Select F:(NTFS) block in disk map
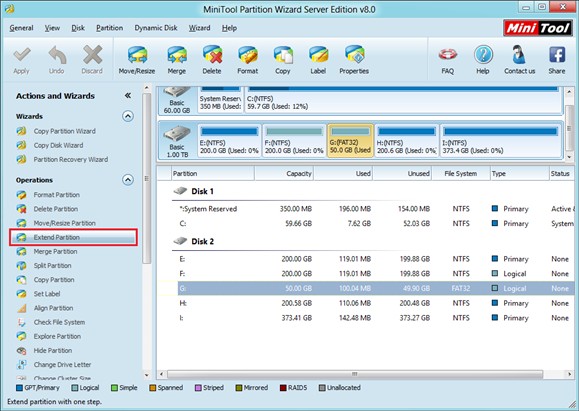The width and height of the screenshot is (579, 411). 294,141
